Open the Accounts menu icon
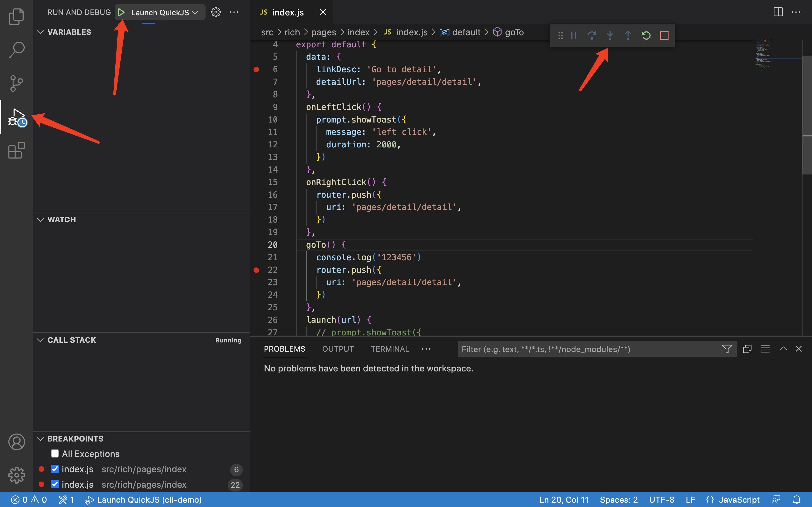This screenshot has width=812, height=507. (16, 442)
